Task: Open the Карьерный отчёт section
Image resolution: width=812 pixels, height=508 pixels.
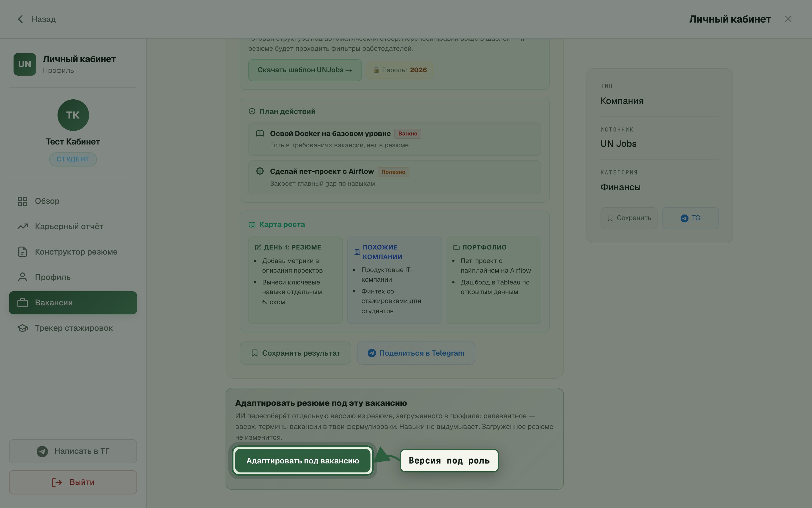Action: point(73,226)
